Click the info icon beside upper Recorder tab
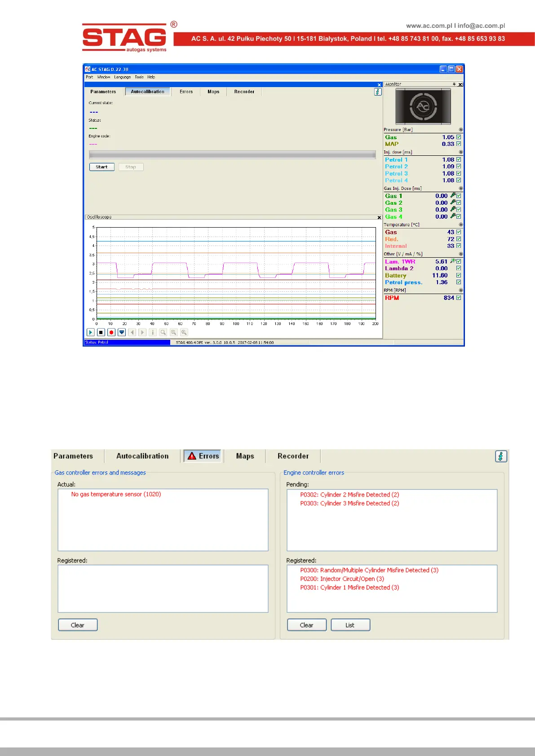 [x=378, y=92]
